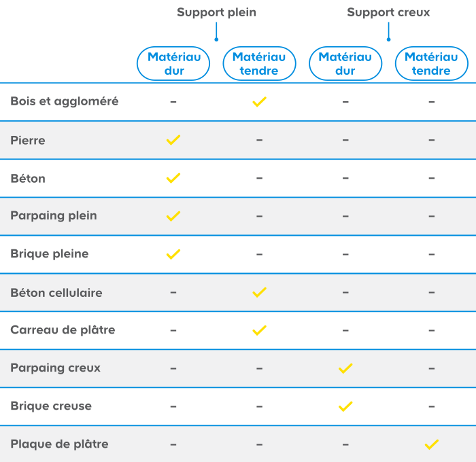
Task: Click the Parpaing creux row label
Action: (56, 368)
